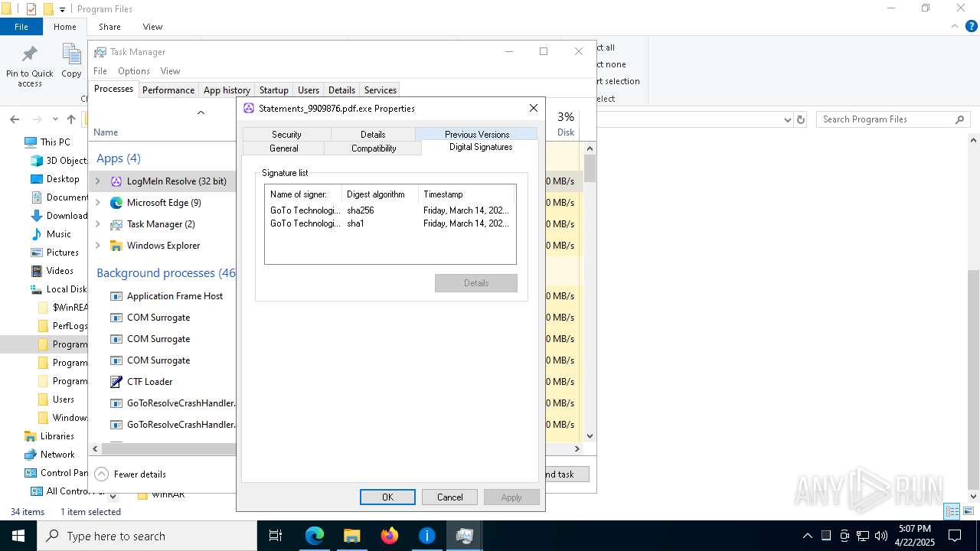The image size is (980, 551).
Task: Select Pictures folder in navigation pane
Action: pyautogui.click(x=54, y=253)
